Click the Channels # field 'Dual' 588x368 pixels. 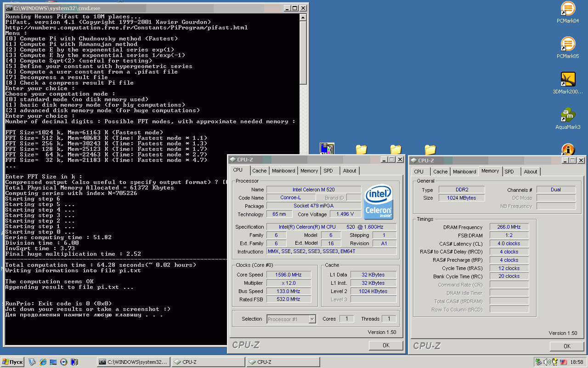(x=556, y=190)
